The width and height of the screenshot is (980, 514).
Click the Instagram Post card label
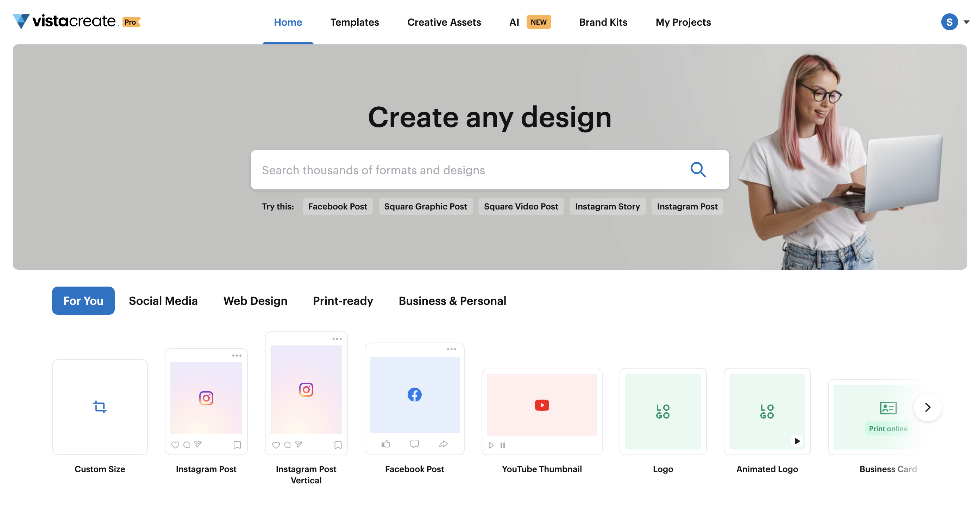click(206, 468)
